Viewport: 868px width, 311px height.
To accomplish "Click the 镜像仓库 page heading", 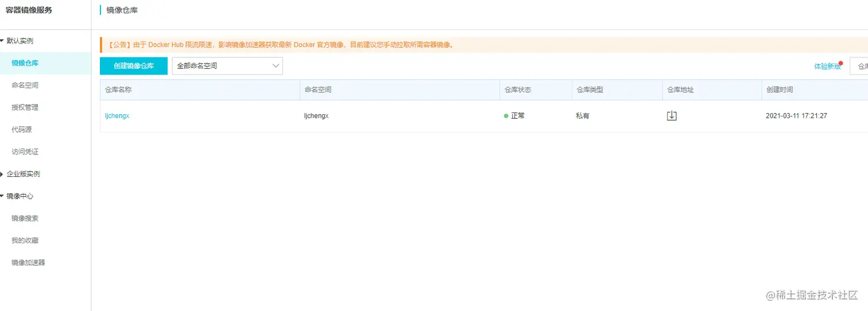I will 122,10.
